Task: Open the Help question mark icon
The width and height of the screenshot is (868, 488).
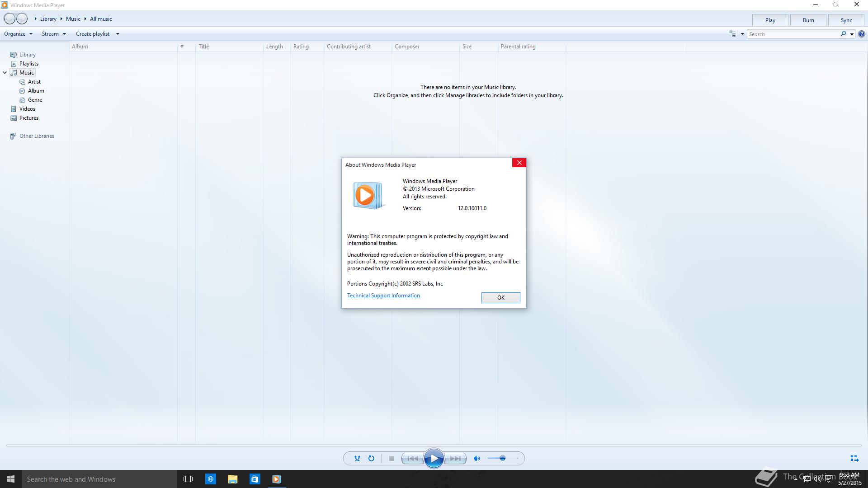Action: pos(862,34)
